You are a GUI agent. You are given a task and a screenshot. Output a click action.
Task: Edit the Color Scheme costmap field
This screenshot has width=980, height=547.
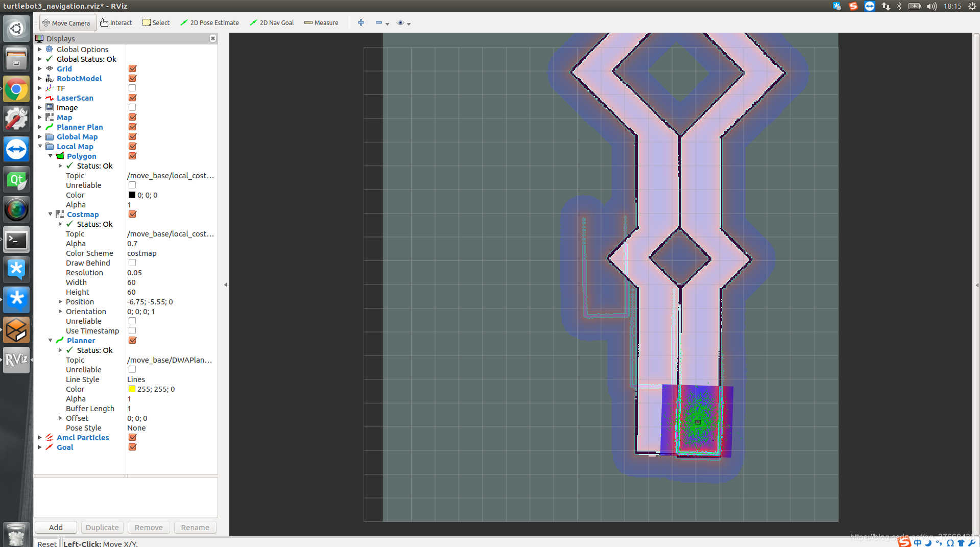pyautogui.click(x=172, y=253)
